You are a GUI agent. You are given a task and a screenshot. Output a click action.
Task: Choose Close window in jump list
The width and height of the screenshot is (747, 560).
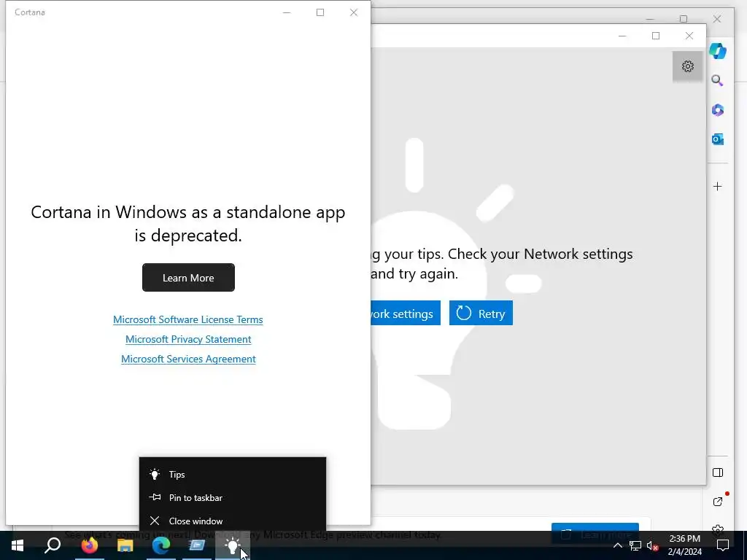coord(233,521)
